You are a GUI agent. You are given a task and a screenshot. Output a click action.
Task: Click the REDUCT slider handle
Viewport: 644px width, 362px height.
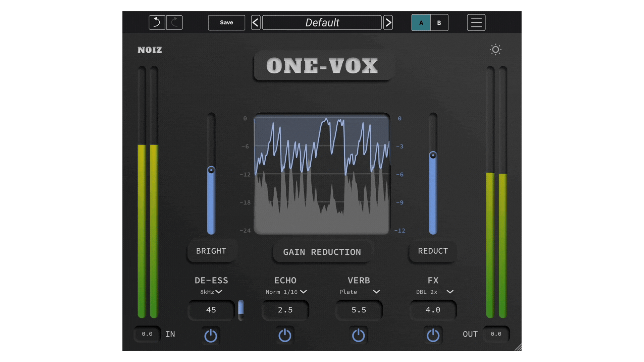[433, 155]
